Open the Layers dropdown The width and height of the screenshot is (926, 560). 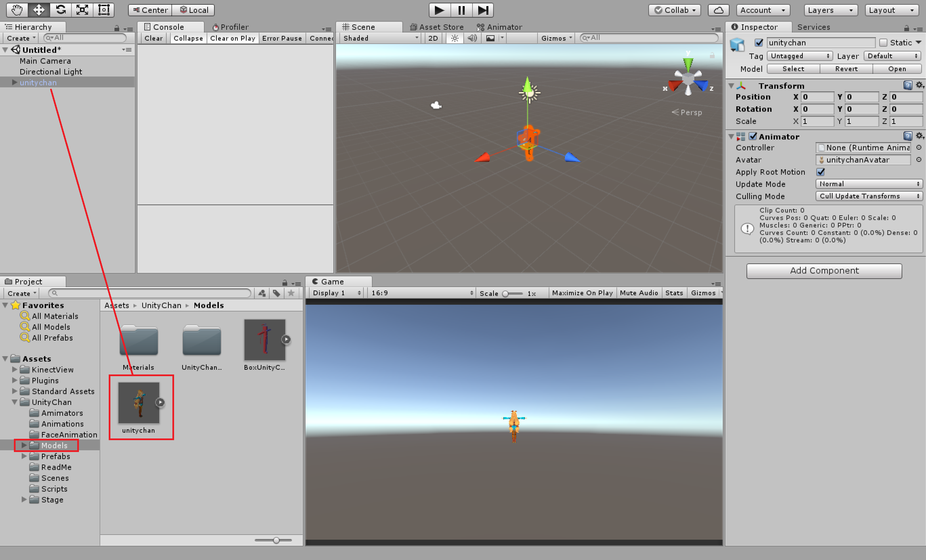point(830,10)
